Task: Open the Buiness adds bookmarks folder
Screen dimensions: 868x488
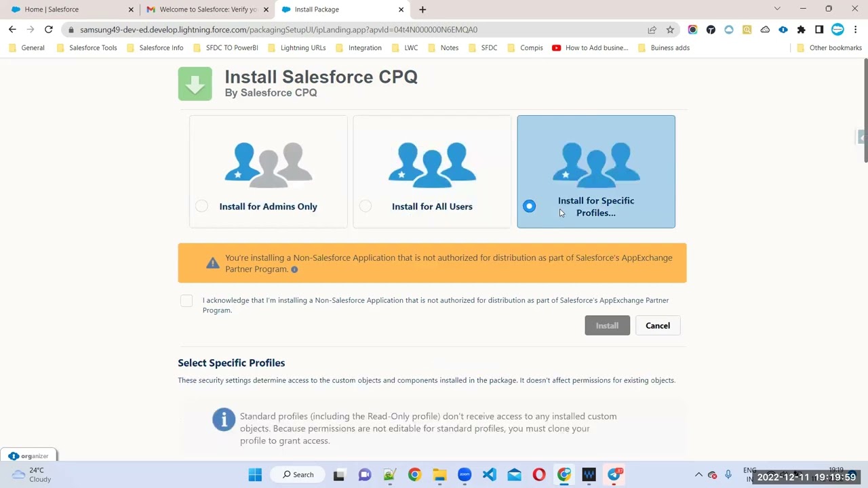Action: [x=664, y=48]
